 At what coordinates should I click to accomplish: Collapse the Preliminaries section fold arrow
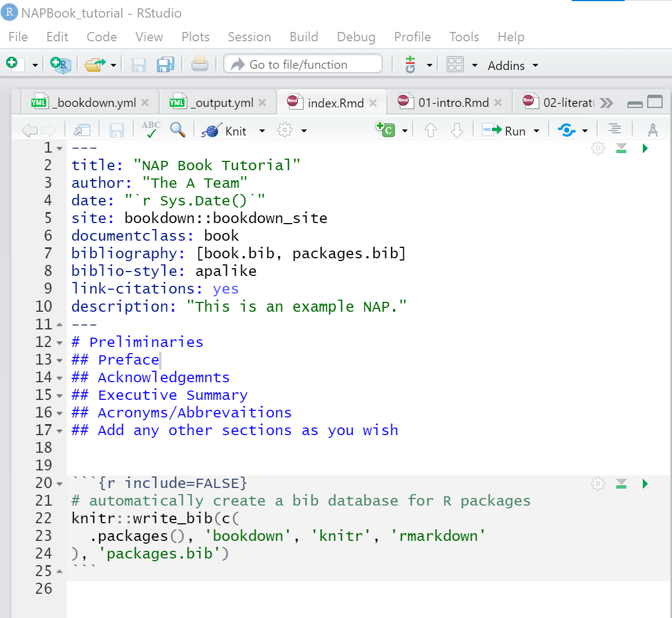pos(59,343)
